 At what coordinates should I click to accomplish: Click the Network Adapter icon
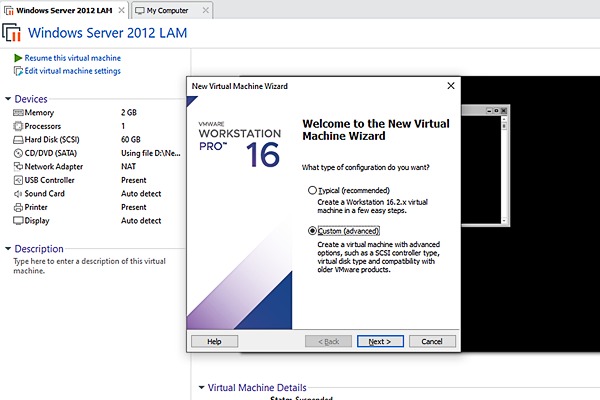18,167
